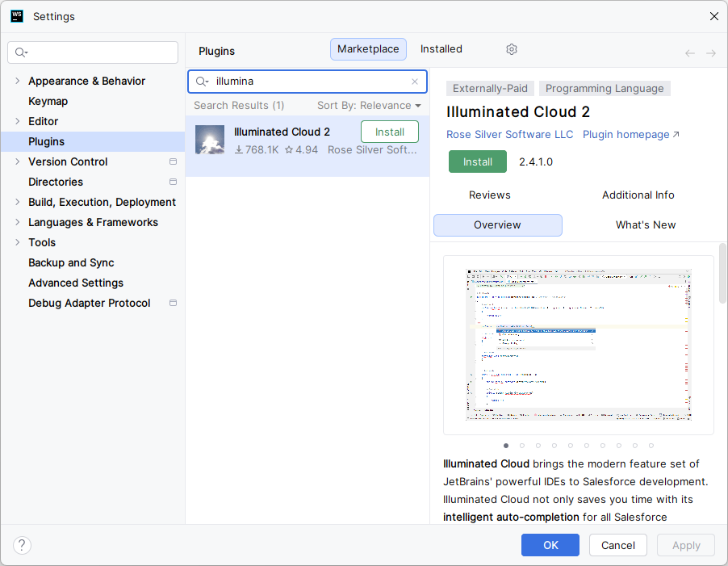Click the Cancel button
This screenshot has height=566, width=728.
(618, 545)
